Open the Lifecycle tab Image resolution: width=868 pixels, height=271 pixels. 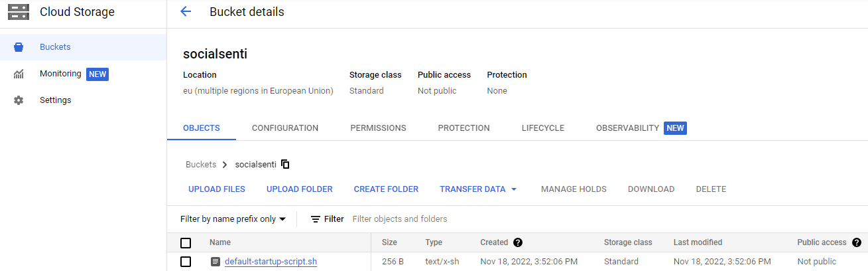[x=542, y=128]
